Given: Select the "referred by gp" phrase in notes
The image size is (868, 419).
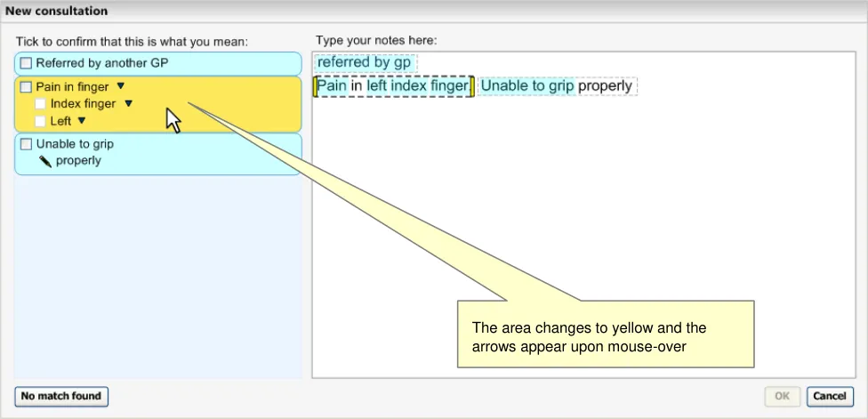Looking at the screenshot, I should [364, 63].
